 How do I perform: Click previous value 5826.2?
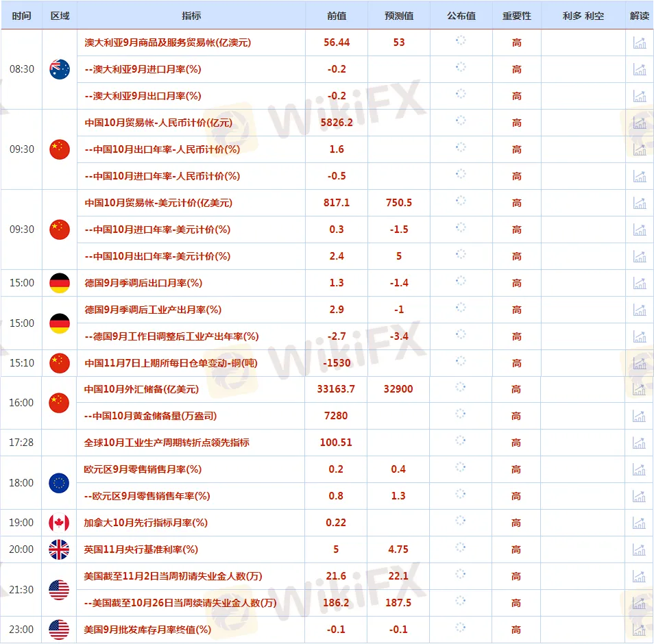tap(337, 123)
